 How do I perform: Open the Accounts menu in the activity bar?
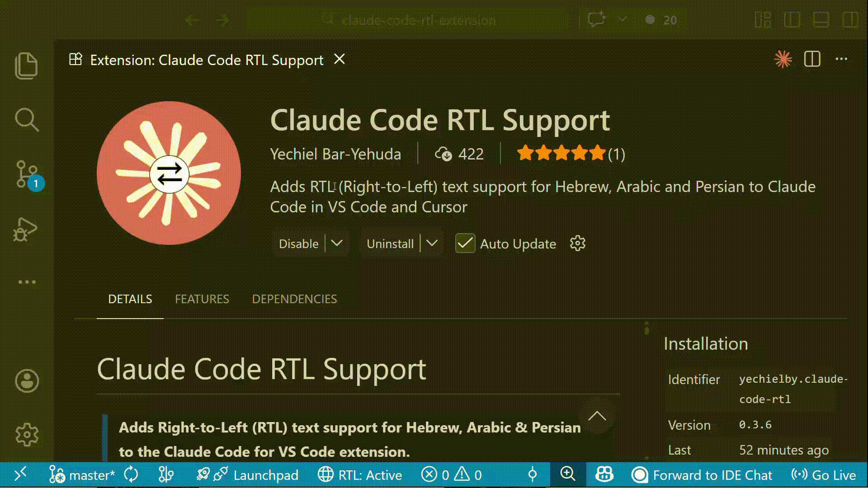pyautogui.click(x=27, y=381)
